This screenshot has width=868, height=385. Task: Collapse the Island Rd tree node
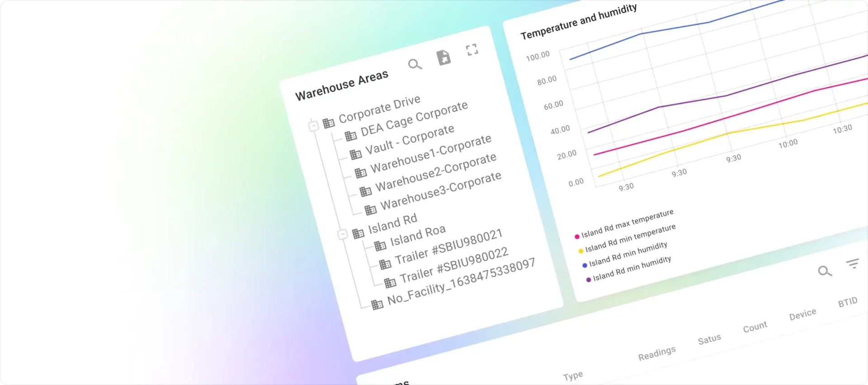coord(343,234)
